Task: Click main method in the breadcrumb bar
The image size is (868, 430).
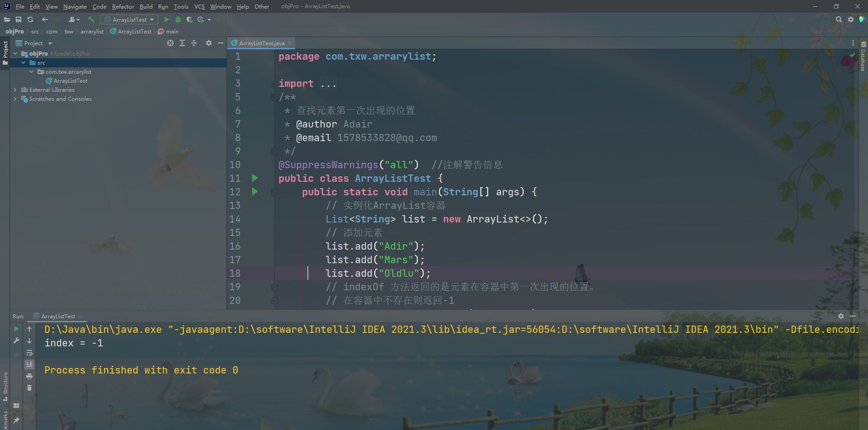Action: (168, 31)
